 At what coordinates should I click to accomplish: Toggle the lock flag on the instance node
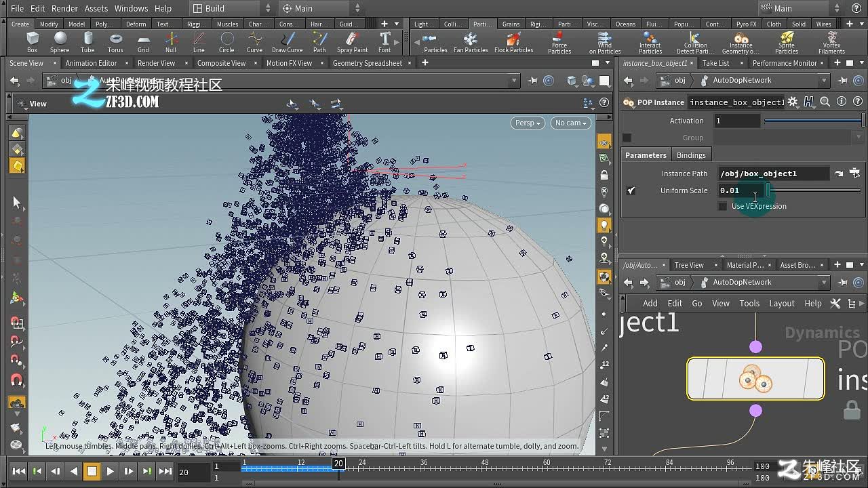click(x=851, y=409)
